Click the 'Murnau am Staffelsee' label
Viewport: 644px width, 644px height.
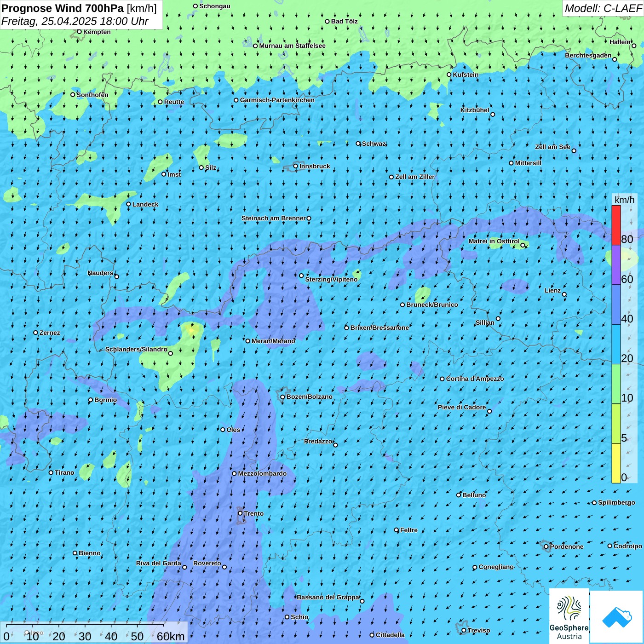coord(293,46)
